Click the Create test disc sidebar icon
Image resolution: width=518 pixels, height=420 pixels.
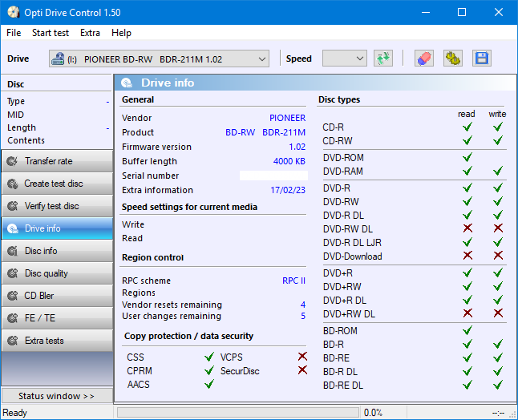pos(13,184)
